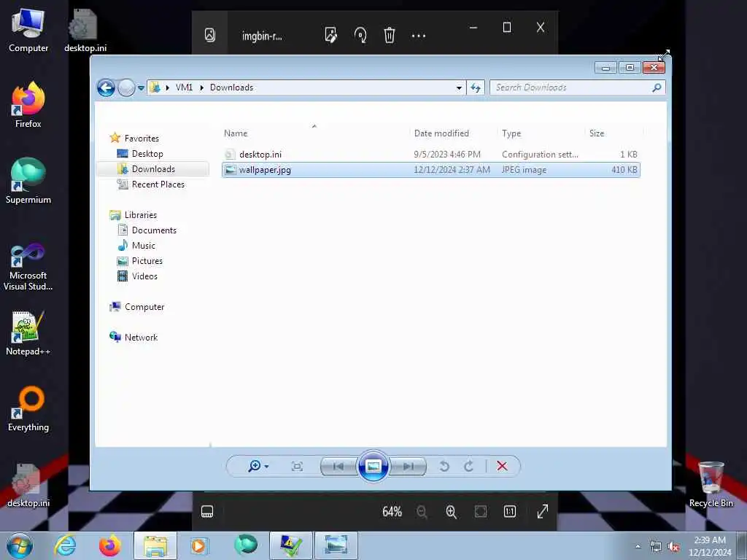Select desktop.ini icon beside Computer

point(85,31)
